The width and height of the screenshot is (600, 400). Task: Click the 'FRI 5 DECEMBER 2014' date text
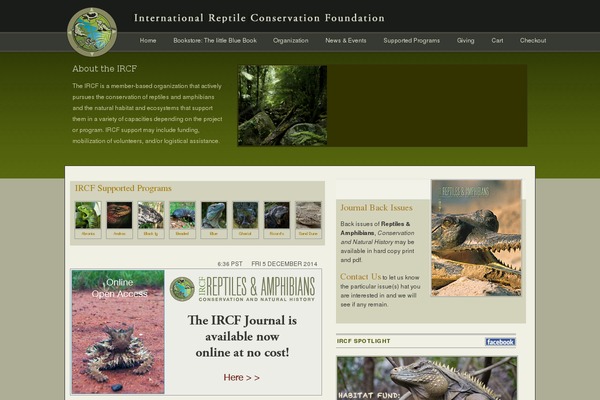click(284, 264)
